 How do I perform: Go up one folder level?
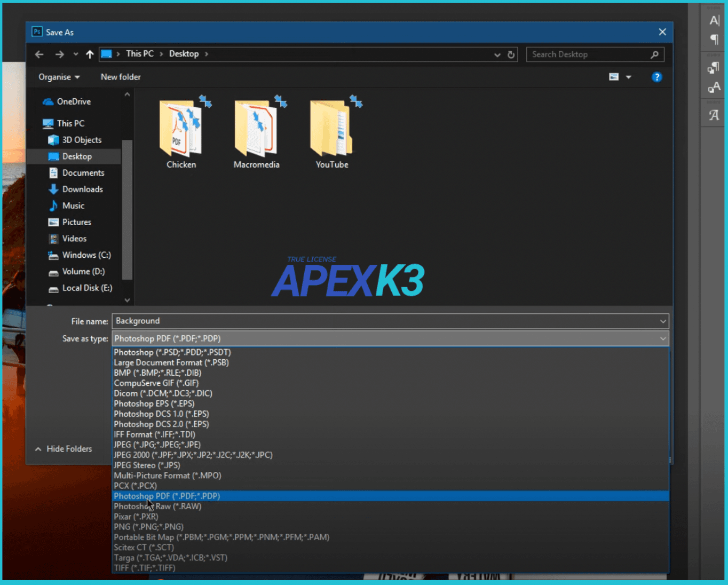coord(90,54)
